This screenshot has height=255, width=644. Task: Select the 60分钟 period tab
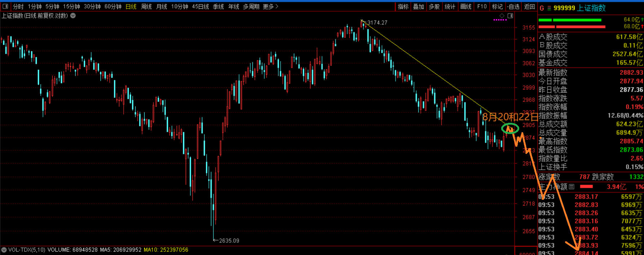coord(113,7)
